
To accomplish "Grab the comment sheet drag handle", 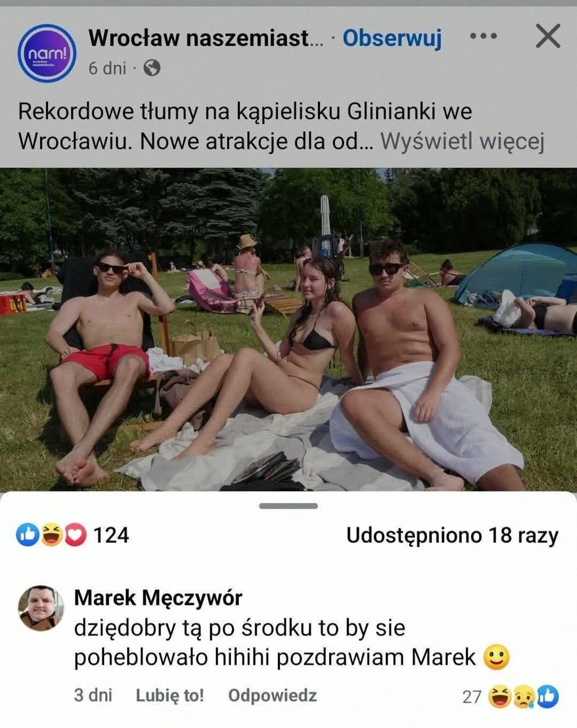I will [x=288, y=506].
